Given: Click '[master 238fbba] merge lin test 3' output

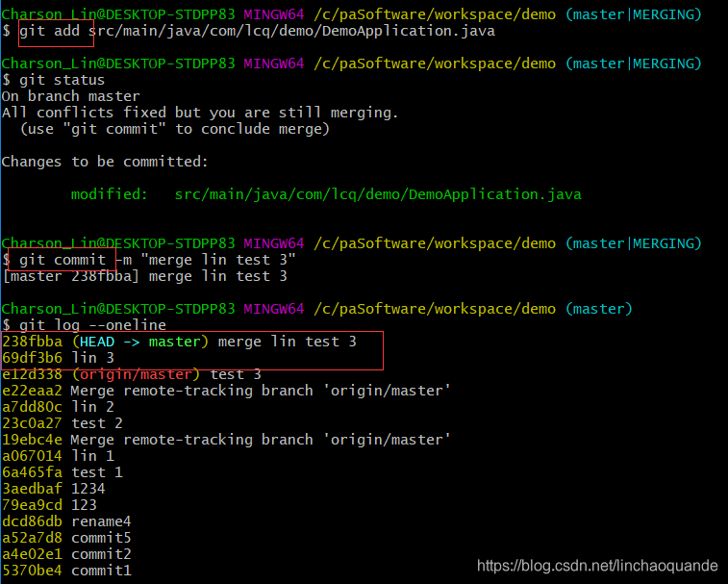Looking at the screenshot, I should 144,276.
